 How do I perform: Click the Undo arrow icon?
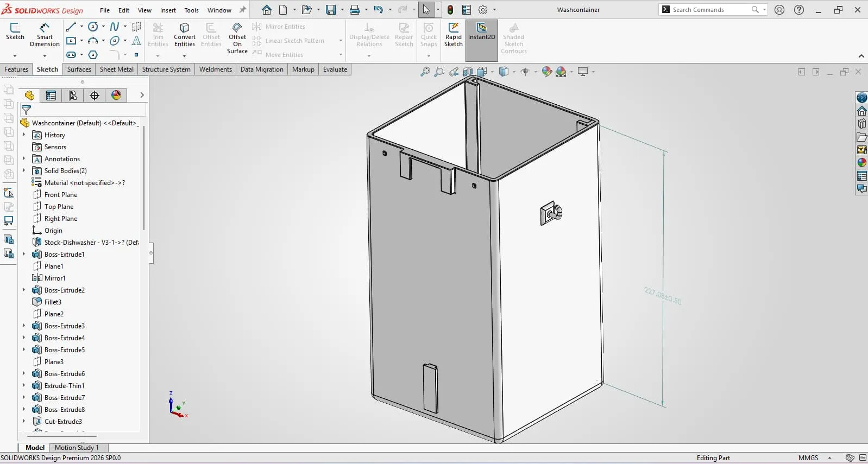(x=379, y=10)
